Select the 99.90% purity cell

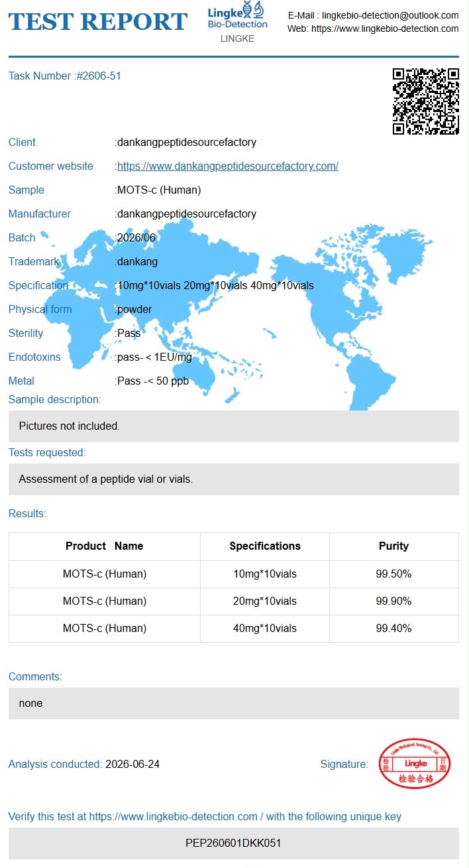click(x=394, y=601)
